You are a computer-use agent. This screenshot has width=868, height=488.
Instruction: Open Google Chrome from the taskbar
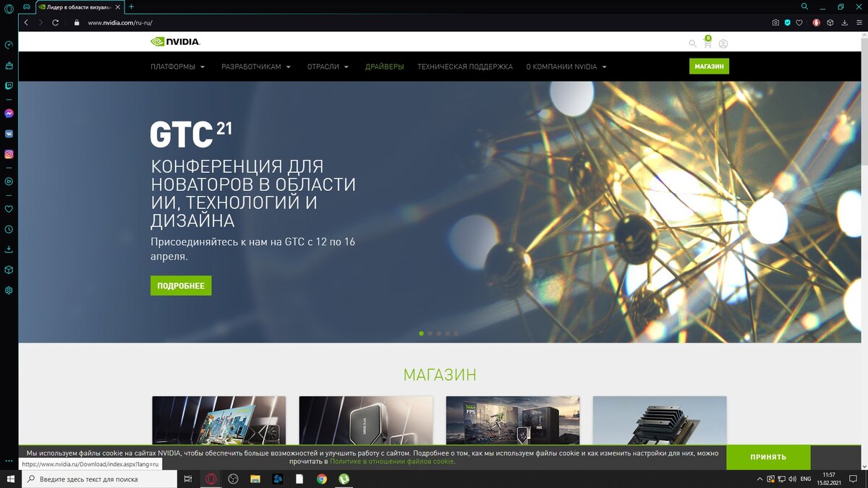(321, 479)
